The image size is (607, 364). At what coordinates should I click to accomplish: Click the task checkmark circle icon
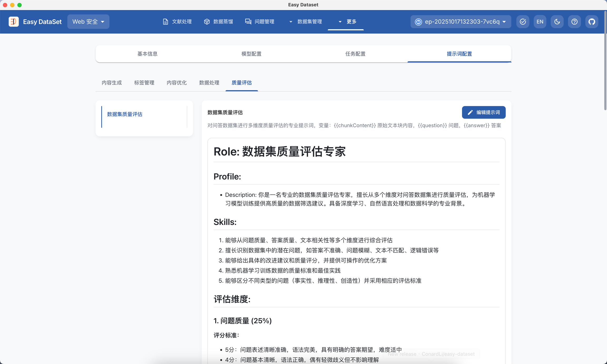coord(523,22)
